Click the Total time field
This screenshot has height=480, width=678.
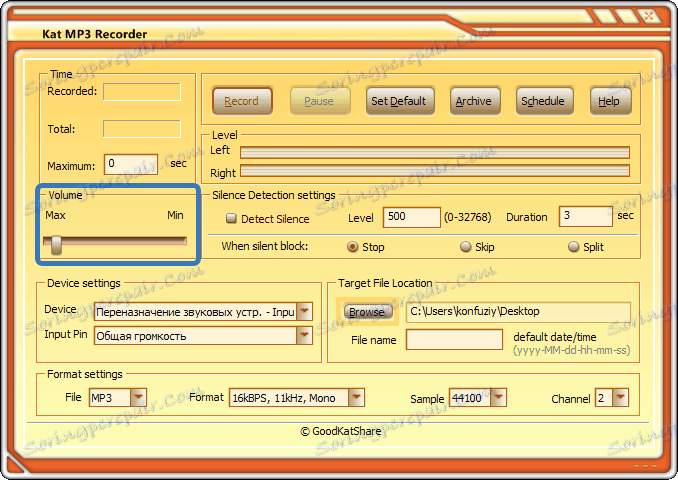142,129
